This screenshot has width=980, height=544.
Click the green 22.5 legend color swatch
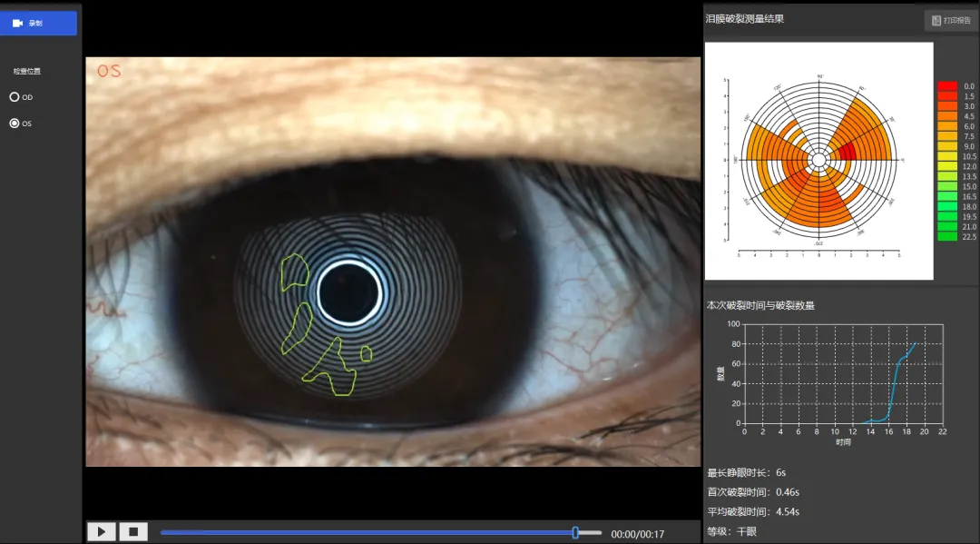(x=946, y=236)
